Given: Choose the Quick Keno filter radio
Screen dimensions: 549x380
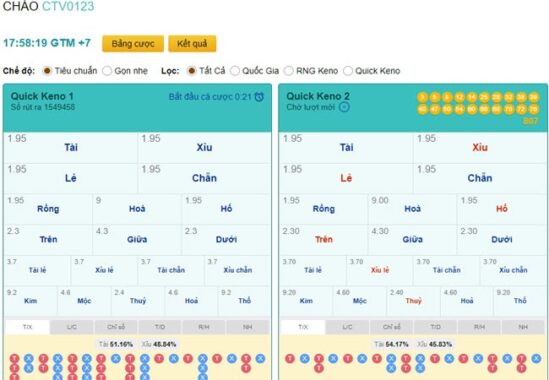Looking at the screenshot, I should (x=348, y=71).
